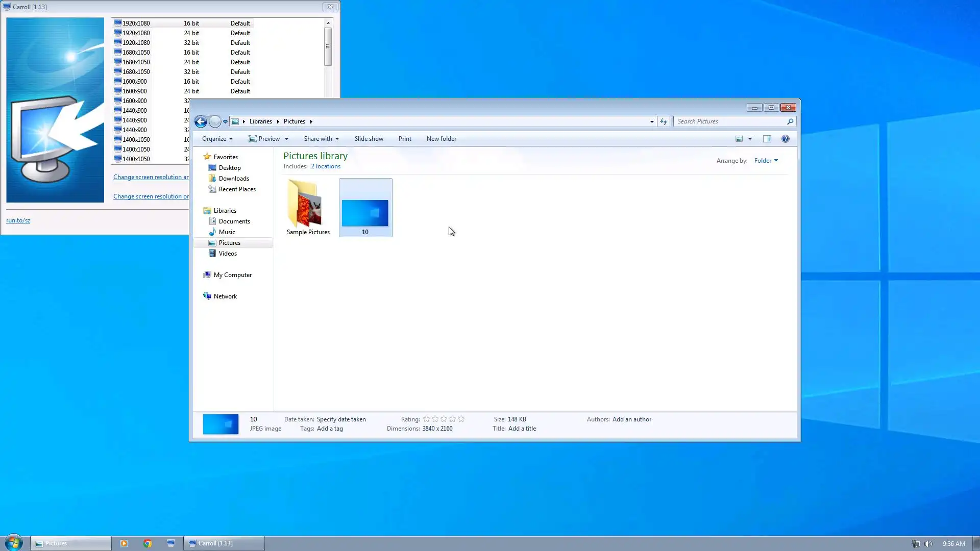Select the 10 image thumbnail
Screen dimensions: 980x551
(x=365, y=212)
